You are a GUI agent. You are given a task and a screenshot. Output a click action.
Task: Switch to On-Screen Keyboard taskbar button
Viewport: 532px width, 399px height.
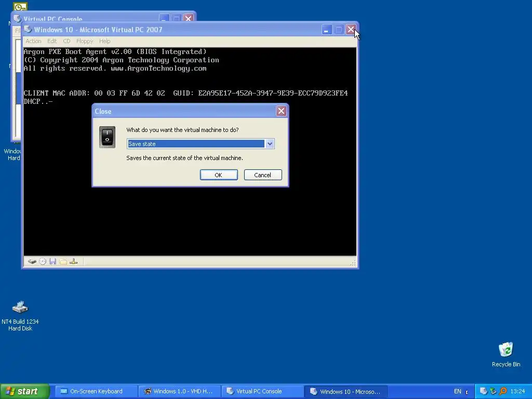pos(96,392)
